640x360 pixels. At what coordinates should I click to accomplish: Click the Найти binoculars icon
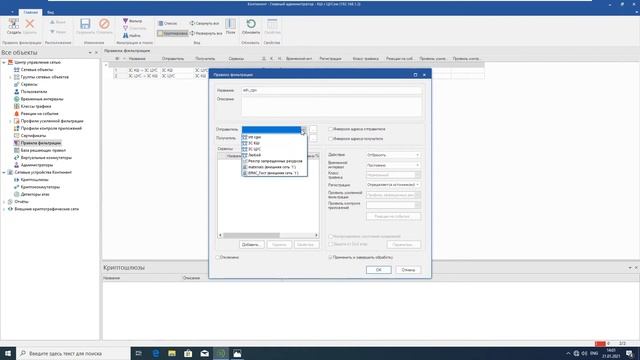125,36
